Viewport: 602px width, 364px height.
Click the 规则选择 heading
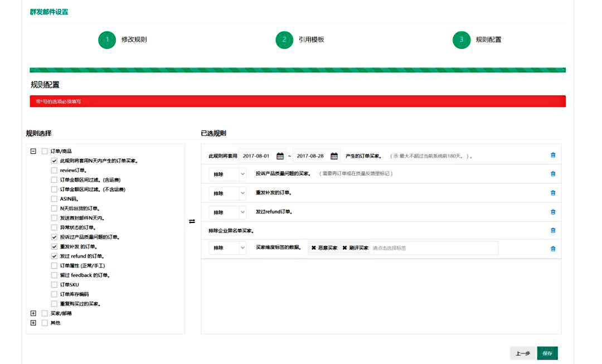pyautogui.click(x=39, y=133)
